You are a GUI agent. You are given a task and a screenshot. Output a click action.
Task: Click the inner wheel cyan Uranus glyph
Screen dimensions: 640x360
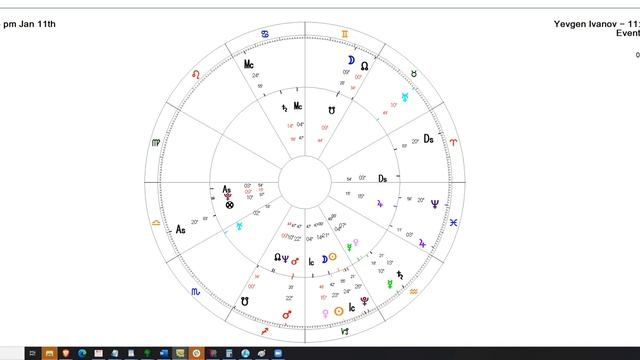click(x=239, y=226)
